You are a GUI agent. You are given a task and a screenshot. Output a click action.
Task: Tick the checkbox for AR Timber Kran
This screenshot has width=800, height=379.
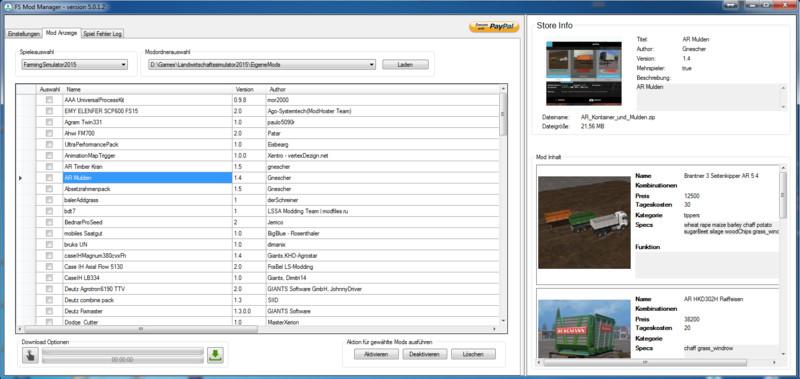pos(49,166)
